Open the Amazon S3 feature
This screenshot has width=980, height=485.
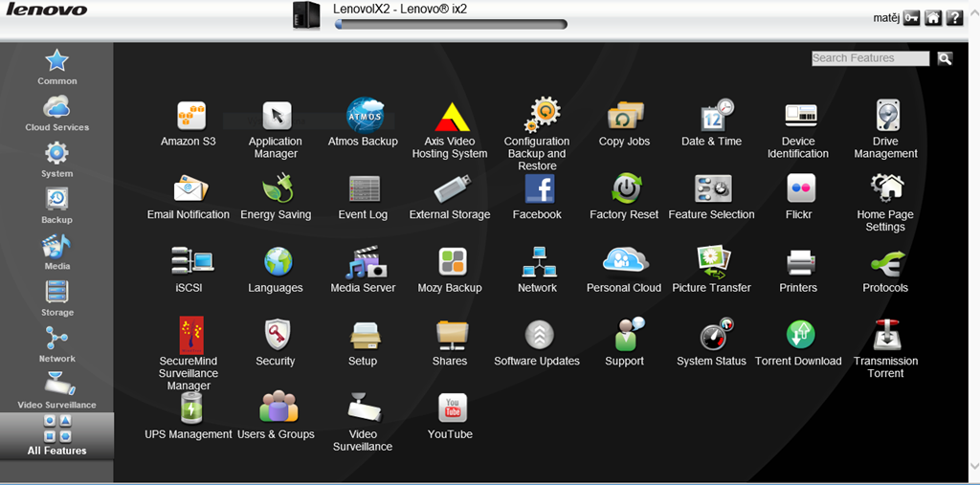(189, 117)
